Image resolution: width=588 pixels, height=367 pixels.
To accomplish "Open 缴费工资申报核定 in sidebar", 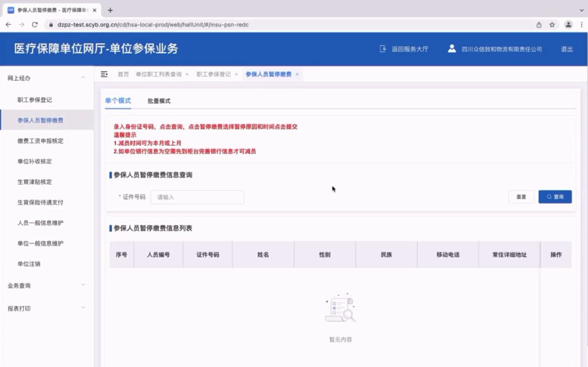I will (x=41, y=141).
